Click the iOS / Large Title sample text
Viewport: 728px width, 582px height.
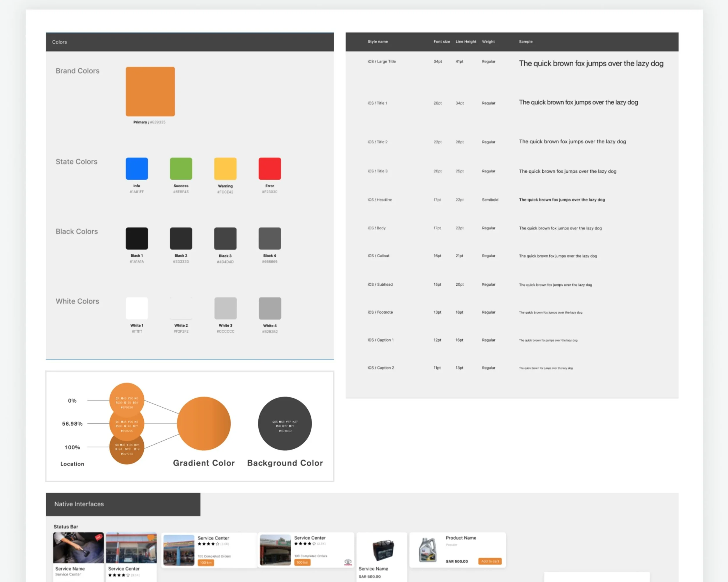(591, 63)
